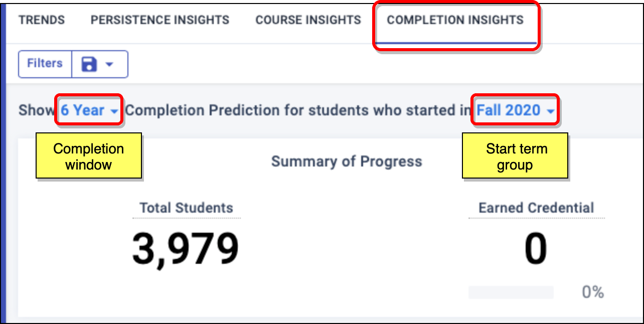Open the save options caret menu
Image resolution: width=644 pixels, height=324 pixels.
pos(110,64)
